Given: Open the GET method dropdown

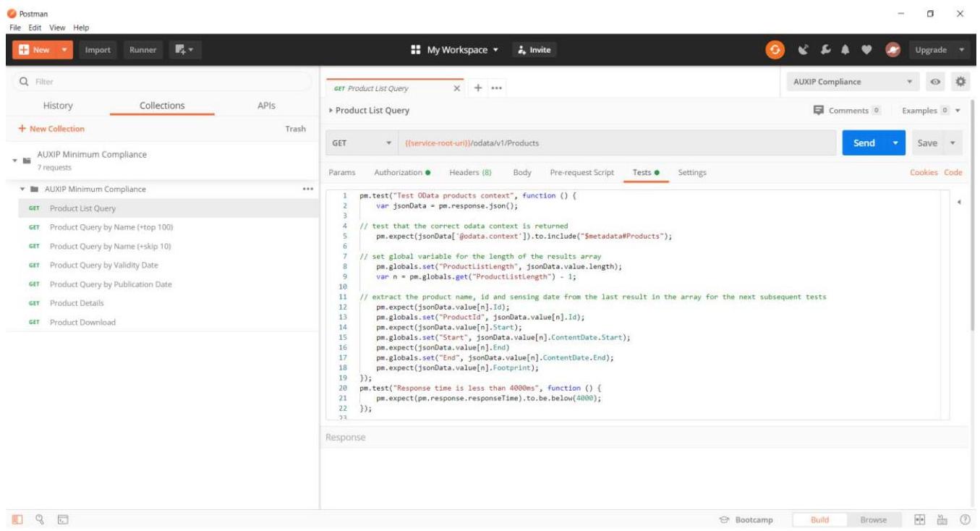Looking at the screenshot, I should pos(360,143).
